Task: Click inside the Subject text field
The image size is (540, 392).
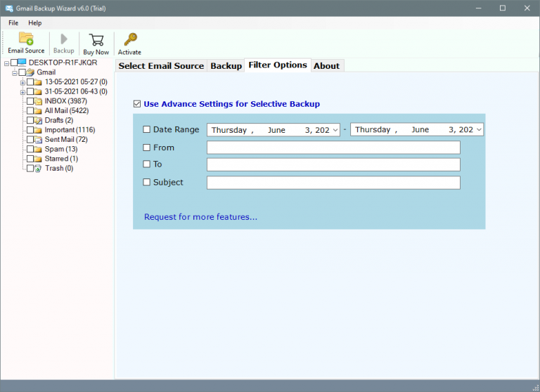Action: 333,183
